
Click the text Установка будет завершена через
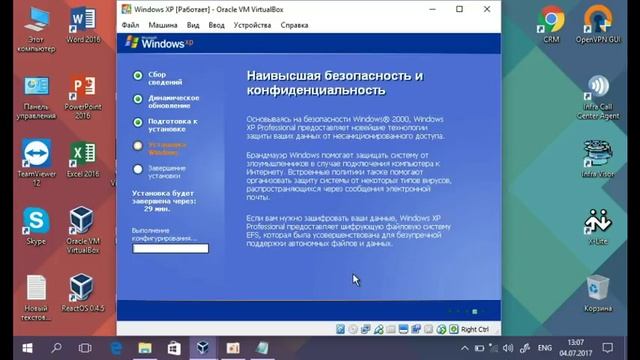163,197
